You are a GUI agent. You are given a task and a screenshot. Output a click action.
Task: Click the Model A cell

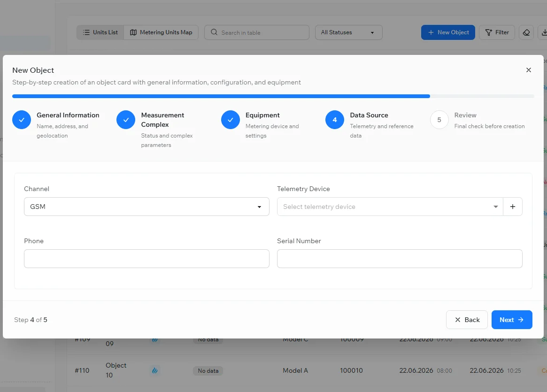coord(295,370)
